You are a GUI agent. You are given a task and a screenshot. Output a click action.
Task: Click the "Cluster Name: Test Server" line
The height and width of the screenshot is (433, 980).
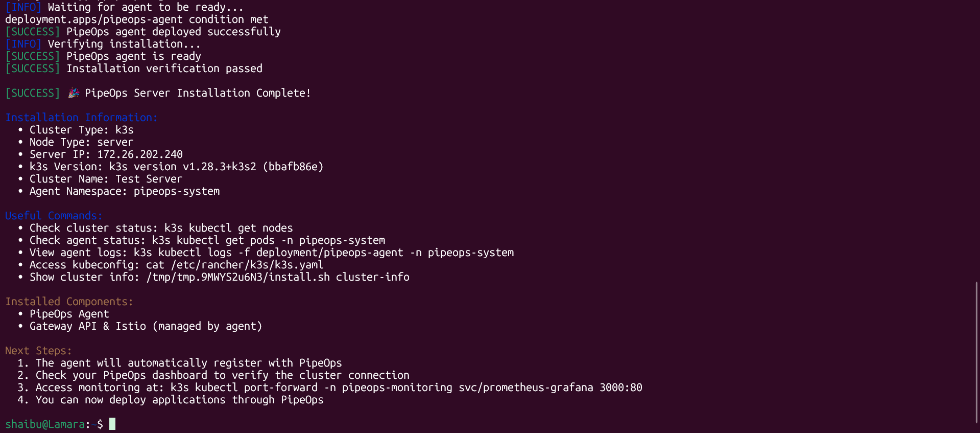[106, 179]
